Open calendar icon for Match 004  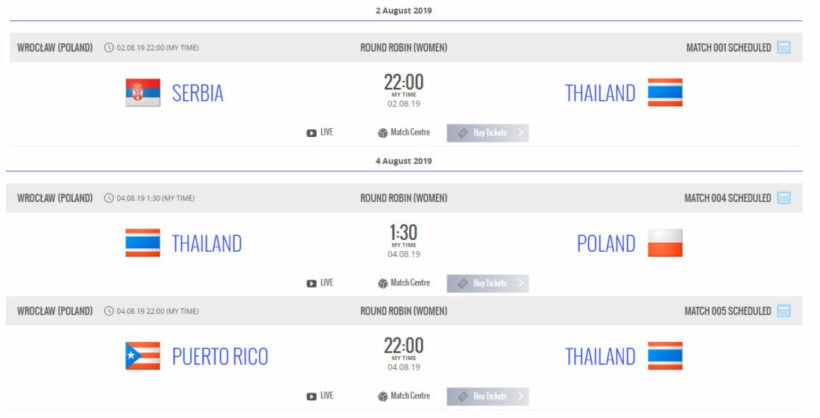(x=784, y=198)
